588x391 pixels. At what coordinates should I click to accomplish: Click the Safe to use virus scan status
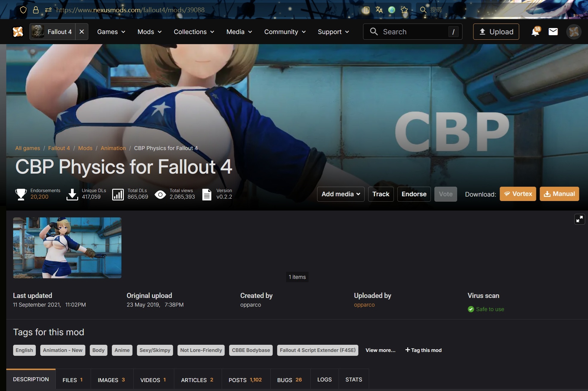coord(486,309)
